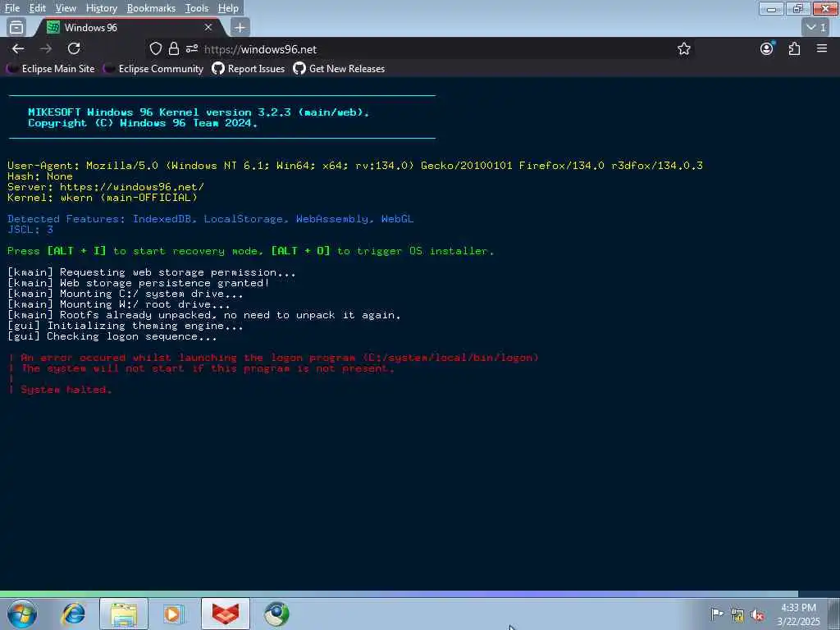Open site permissions icon in address bar

coord(192,48)
